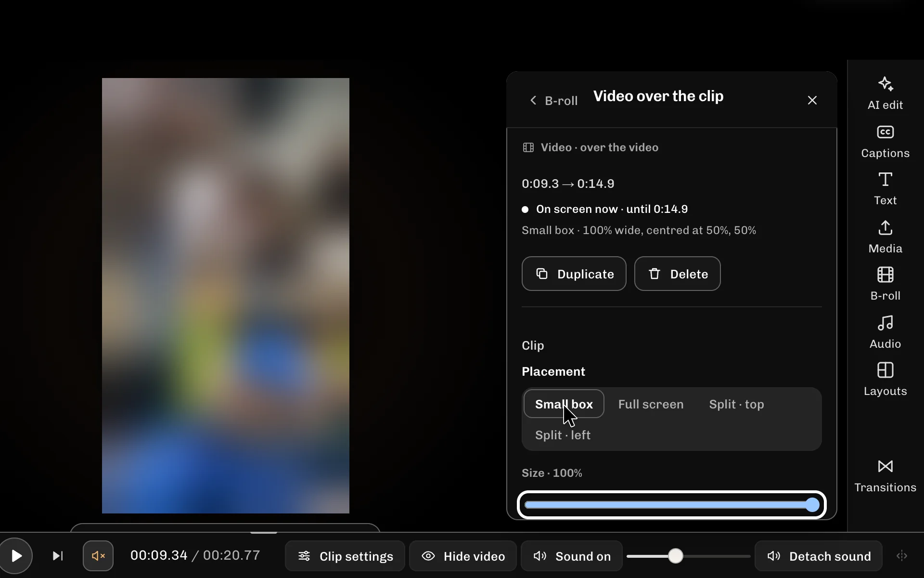The width and height of the screenshot is (924, 578).
Task: Delete the video overlay
Action: pos(677,274)
